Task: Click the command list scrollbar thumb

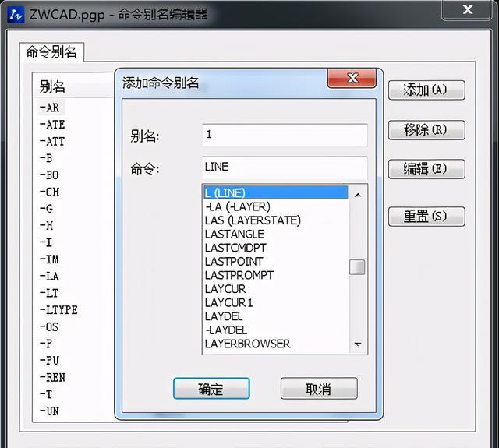Action: [x=357, y=267]
